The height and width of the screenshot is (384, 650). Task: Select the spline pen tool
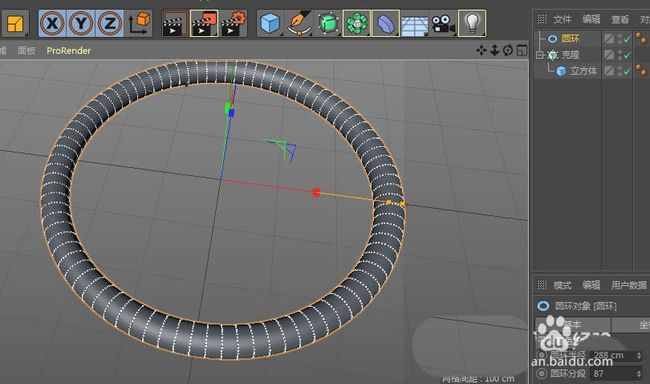click(x=299, y=24)
